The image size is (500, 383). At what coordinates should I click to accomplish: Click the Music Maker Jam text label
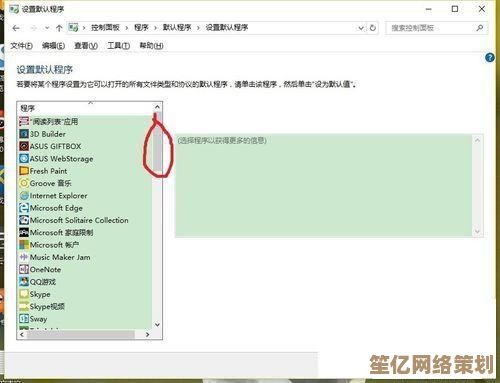(x=60, y=257)
